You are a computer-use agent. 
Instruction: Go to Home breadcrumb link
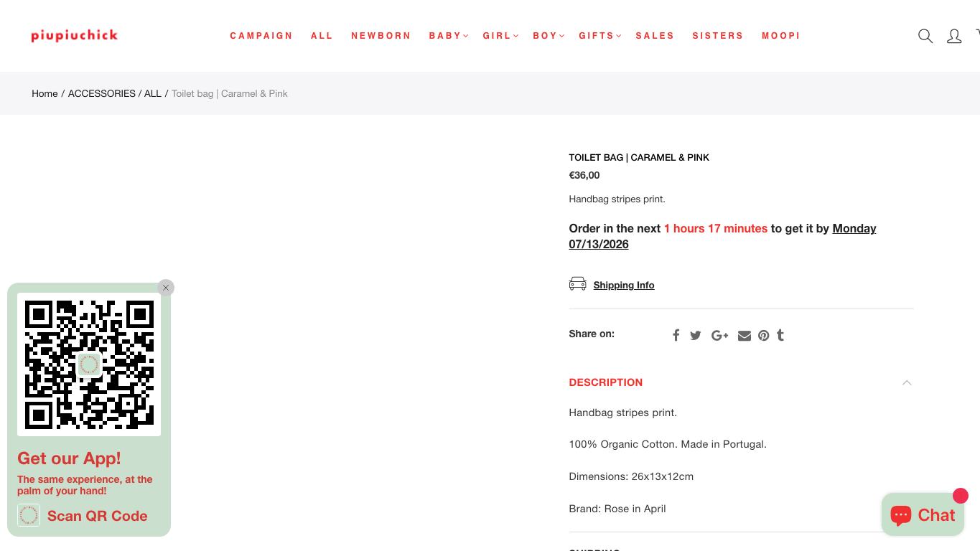click(45, 93)
